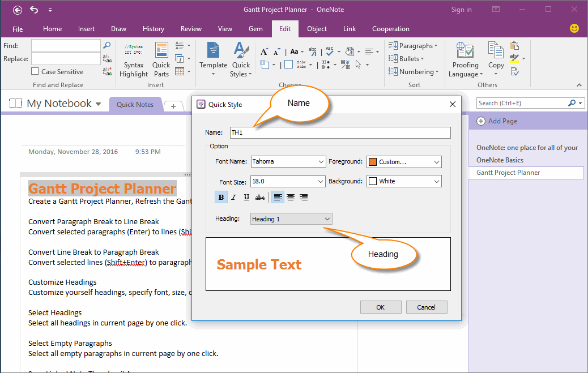588x373 pixels.
Task: Click the abc text format icon
Action: (x=312, y=52)
